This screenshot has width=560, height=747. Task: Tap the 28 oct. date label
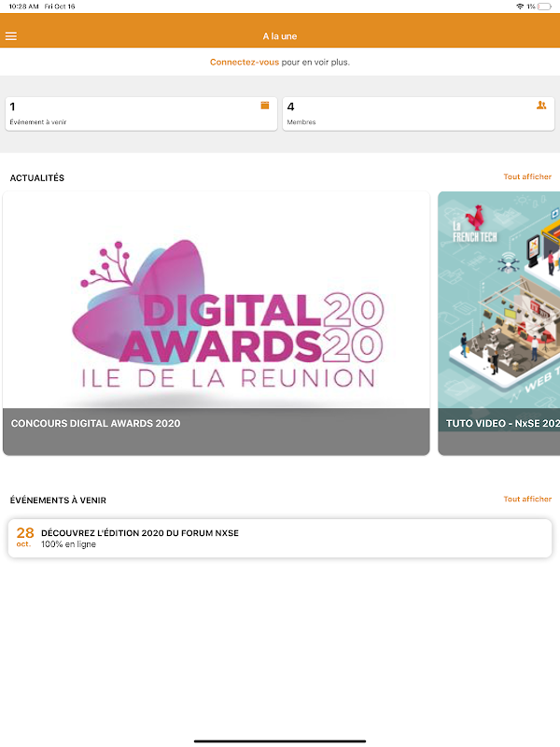(25, 537)
